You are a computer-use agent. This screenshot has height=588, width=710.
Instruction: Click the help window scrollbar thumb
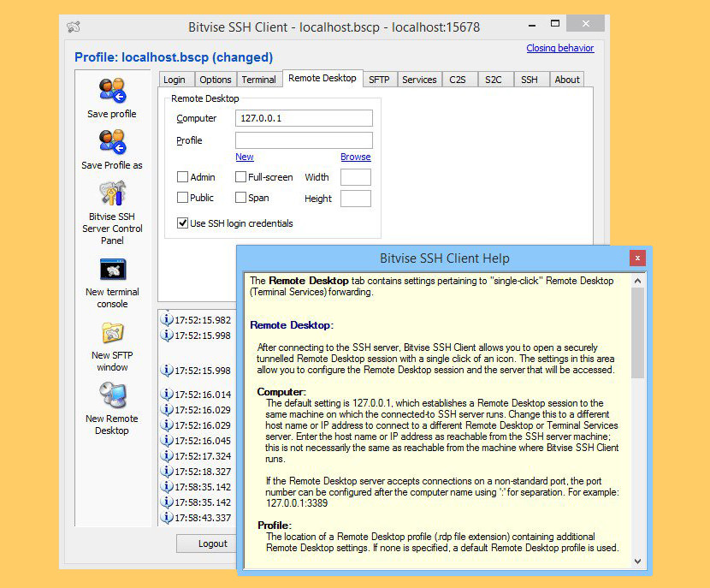(637, 333)
